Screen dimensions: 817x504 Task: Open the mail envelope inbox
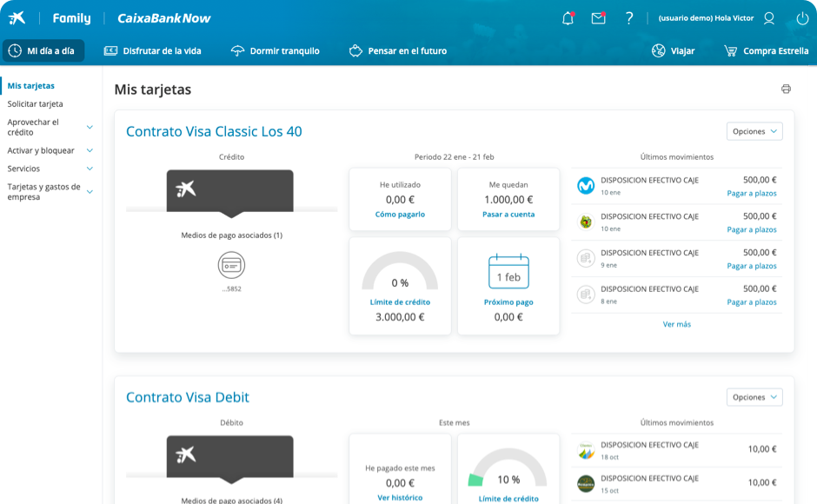coord(598,18)
